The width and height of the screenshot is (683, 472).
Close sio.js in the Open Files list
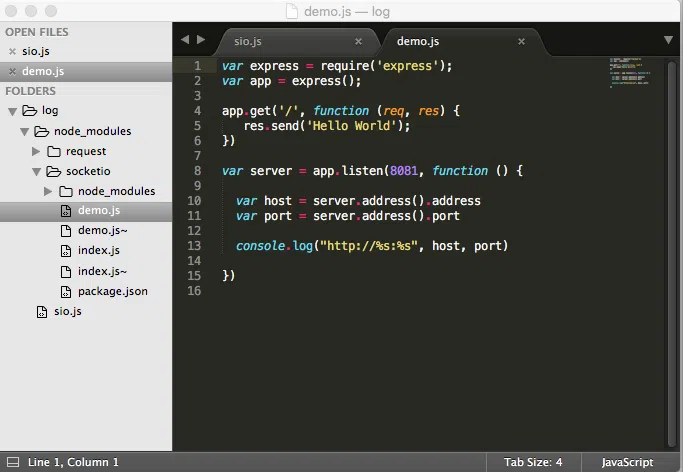12,51
